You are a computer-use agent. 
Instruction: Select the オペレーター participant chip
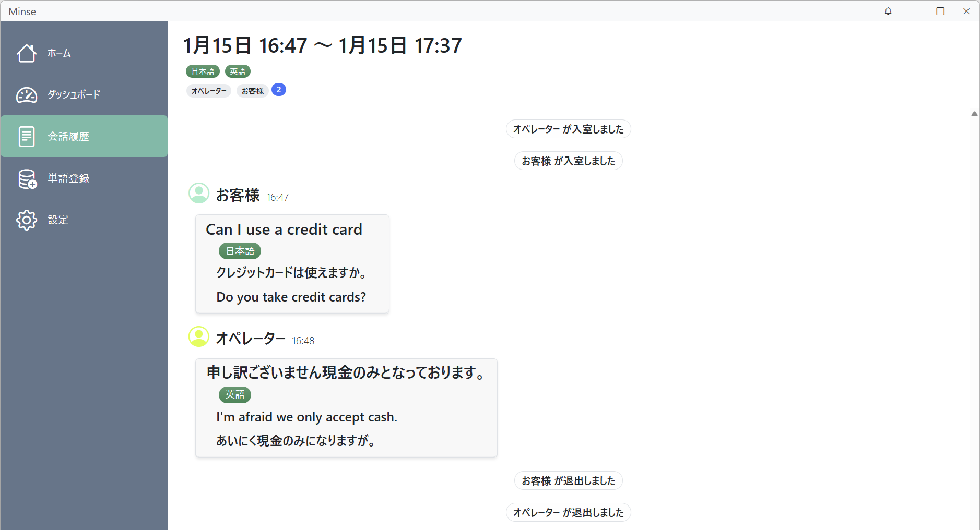[209, 91]
